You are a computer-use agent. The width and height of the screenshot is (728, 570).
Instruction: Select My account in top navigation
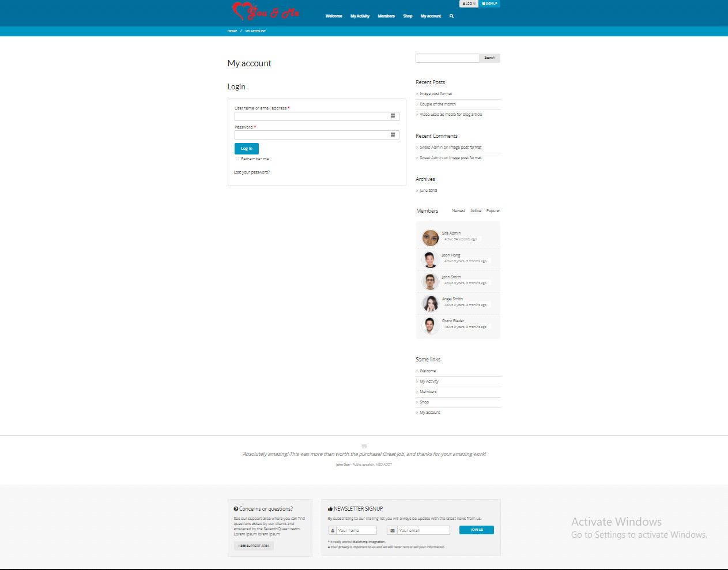click(431, 16)
